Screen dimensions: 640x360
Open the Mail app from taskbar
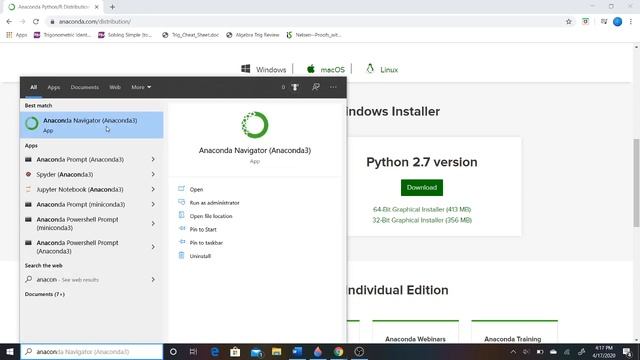click(x=256, y=352)
